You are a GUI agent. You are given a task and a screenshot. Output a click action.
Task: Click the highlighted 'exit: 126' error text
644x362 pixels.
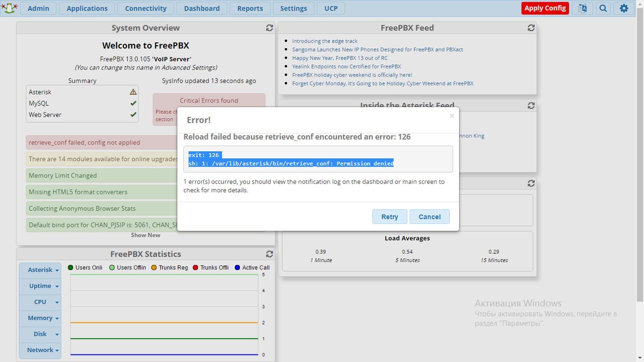[204, 155]
